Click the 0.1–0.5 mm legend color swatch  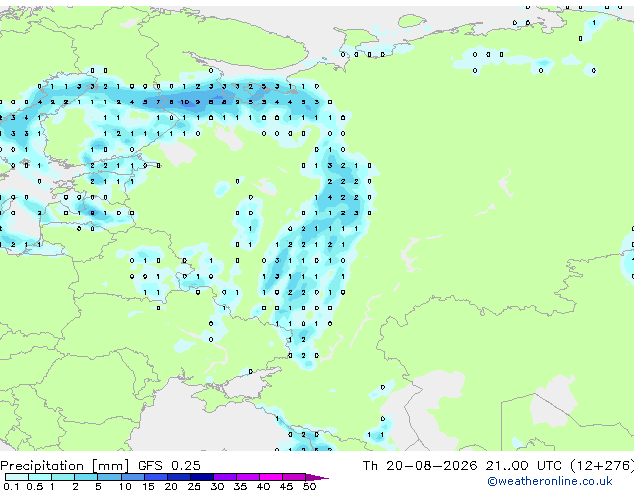click(17, 477)
